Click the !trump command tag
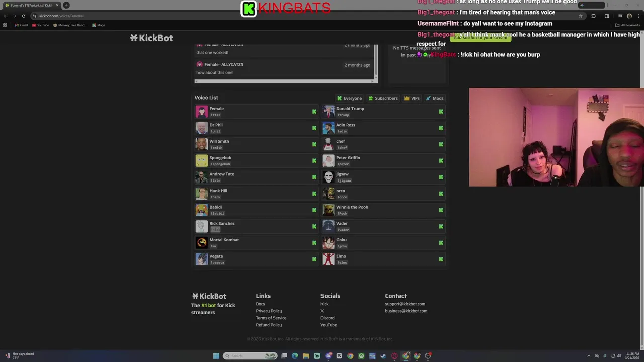Image resolution: width=644 pixels, height=362 pixels. pyautogui.click(x=344, y=115)
